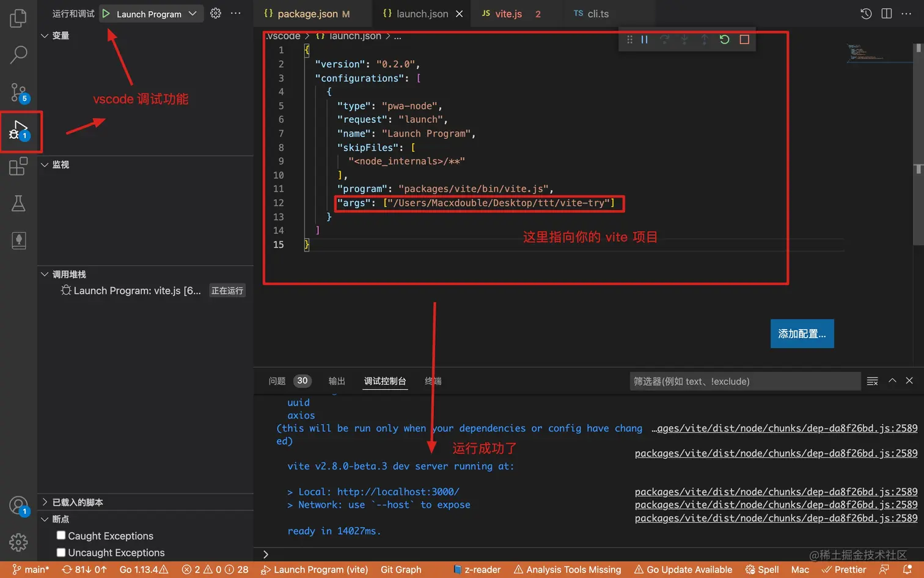Click Git Graph in status bar
924x578 pixels.
[x=401, y=569]
